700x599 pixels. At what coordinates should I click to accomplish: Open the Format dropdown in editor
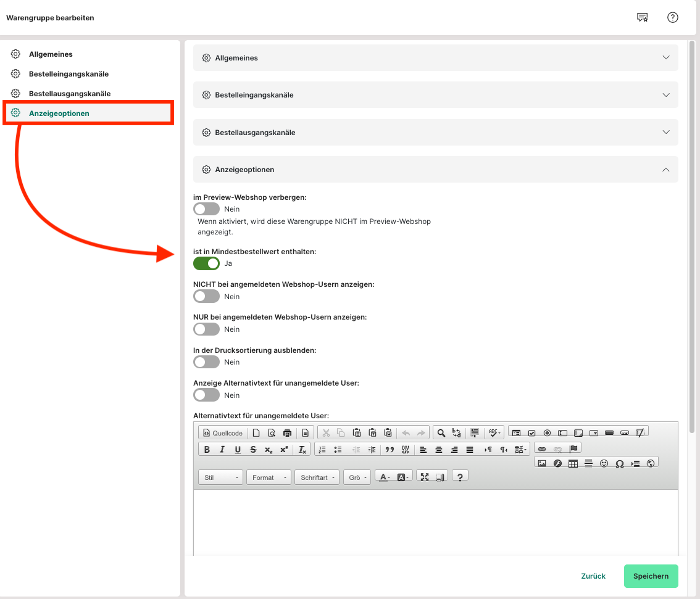click(x=269, y=477)
